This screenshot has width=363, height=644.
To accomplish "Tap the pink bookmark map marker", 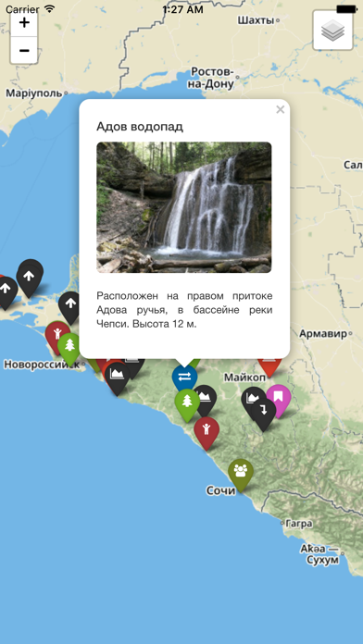I will tap(280, 399).
